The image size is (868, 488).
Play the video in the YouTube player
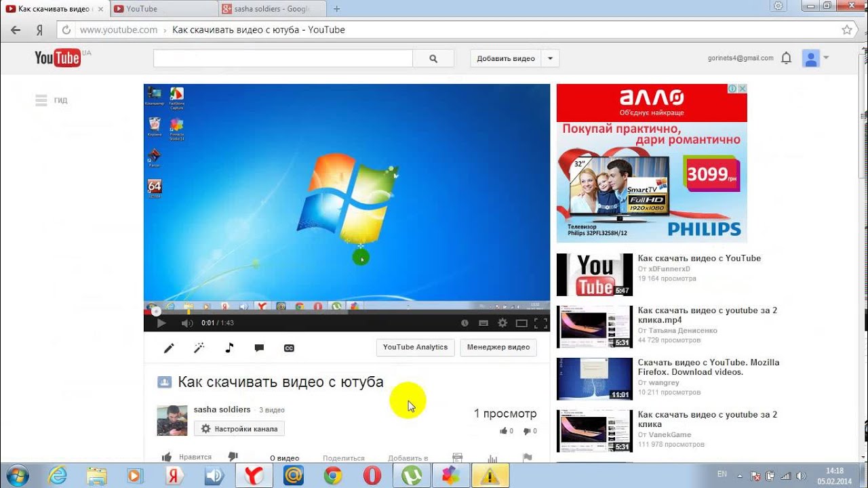tap(161, 323)
